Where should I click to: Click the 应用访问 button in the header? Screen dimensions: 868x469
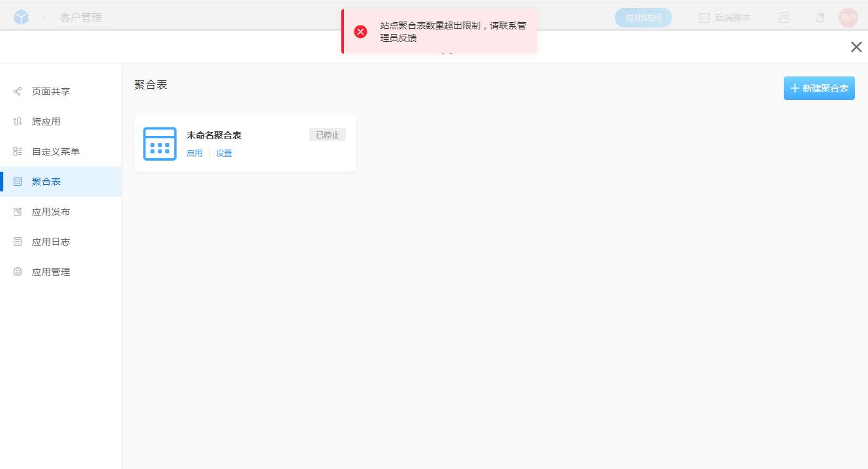pyautogui.click(x=643, y=18)
